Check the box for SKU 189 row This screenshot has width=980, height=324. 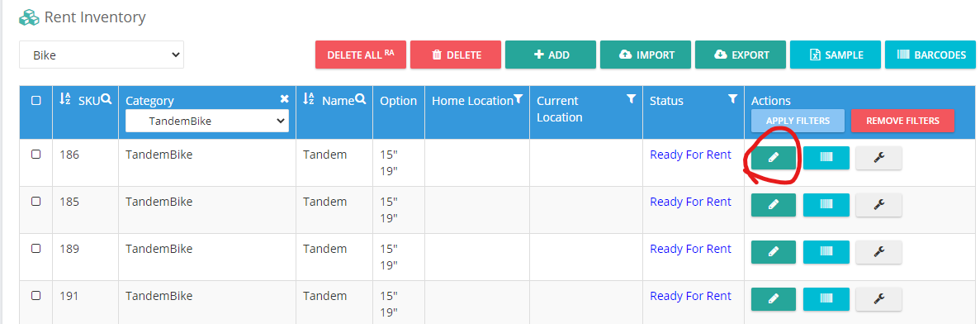[x=36, y=248]
